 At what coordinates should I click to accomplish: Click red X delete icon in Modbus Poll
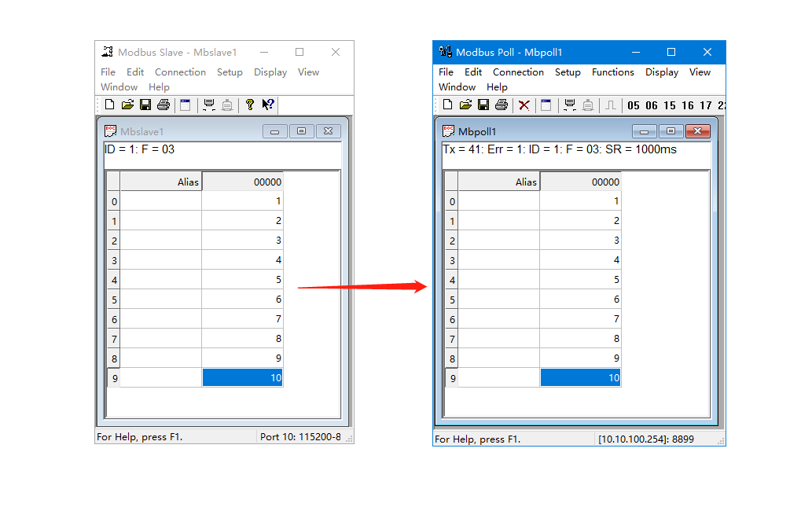[524, 105]
